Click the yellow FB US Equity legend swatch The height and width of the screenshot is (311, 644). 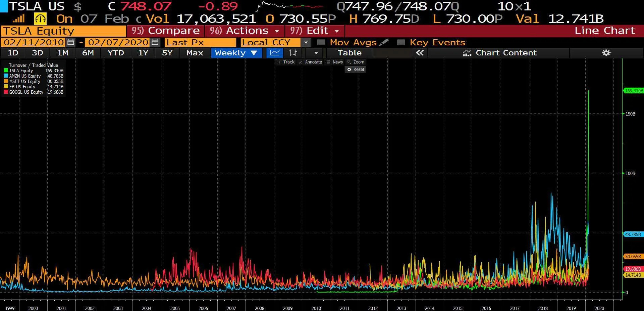[x=6, y=87]
